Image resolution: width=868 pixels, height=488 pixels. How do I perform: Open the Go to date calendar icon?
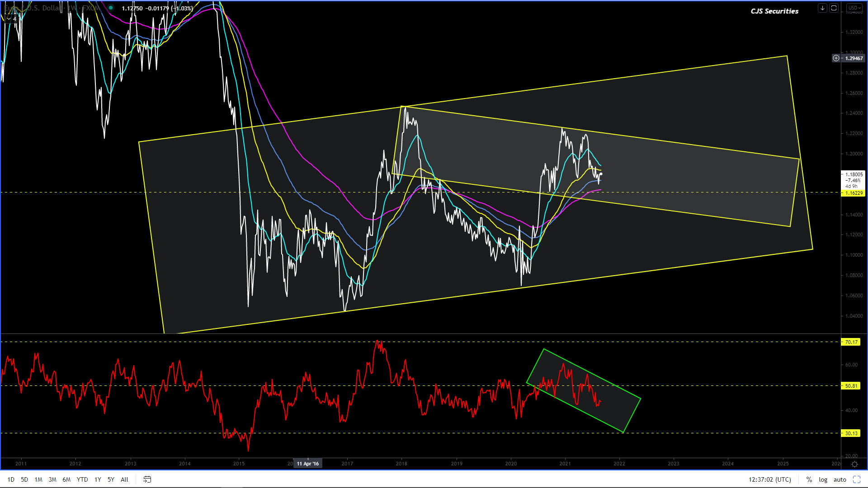click(147, 479)
